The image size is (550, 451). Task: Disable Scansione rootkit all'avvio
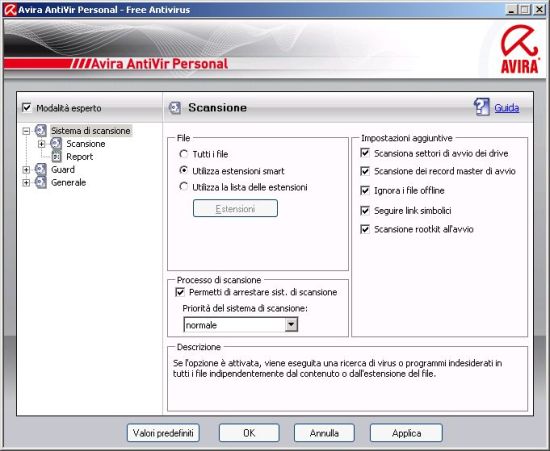[x=365, y=229]
